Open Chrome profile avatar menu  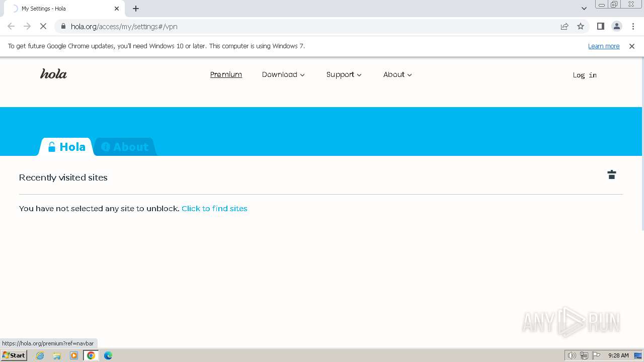pos(617,26)
